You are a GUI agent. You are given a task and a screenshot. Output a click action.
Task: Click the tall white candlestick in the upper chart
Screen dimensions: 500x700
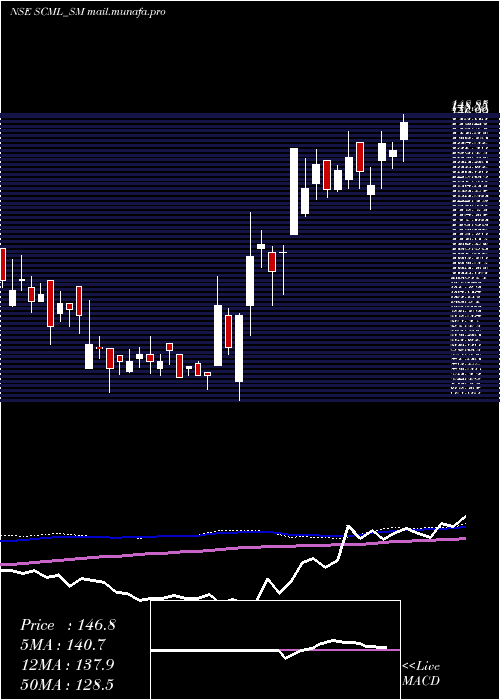pyautogui.click(x=294, y=192)
